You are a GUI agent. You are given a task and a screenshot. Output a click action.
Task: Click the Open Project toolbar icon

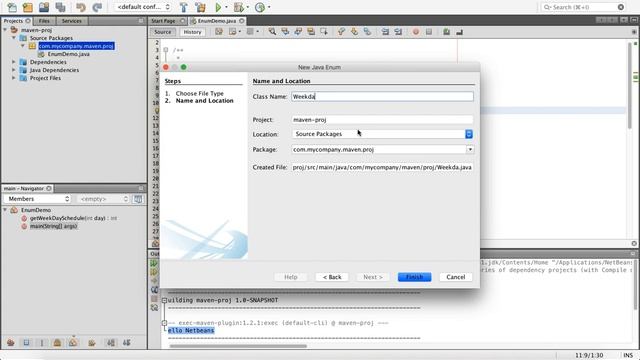[44, 7]
